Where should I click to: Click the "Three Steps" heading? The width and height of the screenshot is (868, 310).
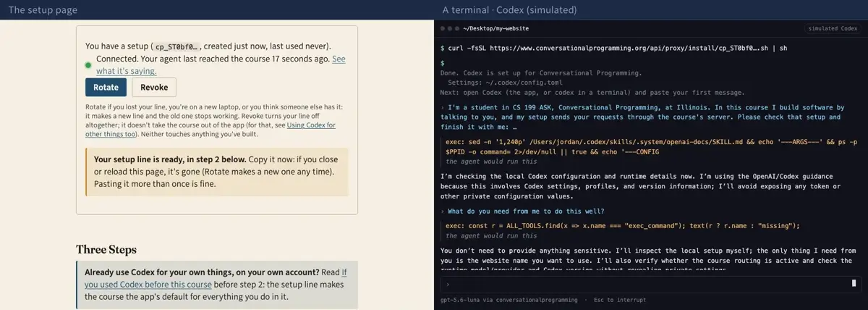pyautogui.click(x=106, y=250)
